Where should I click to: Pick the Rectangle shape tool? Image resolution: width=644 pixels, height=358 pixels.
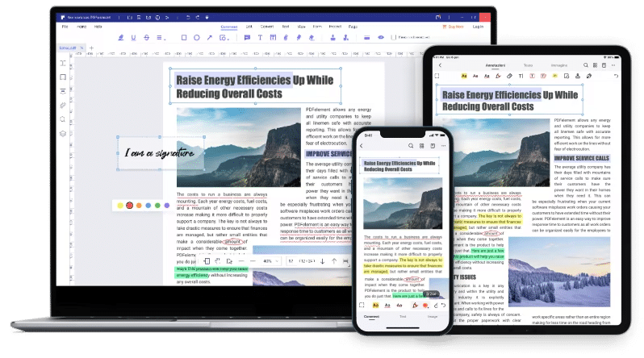click(184, 37)
